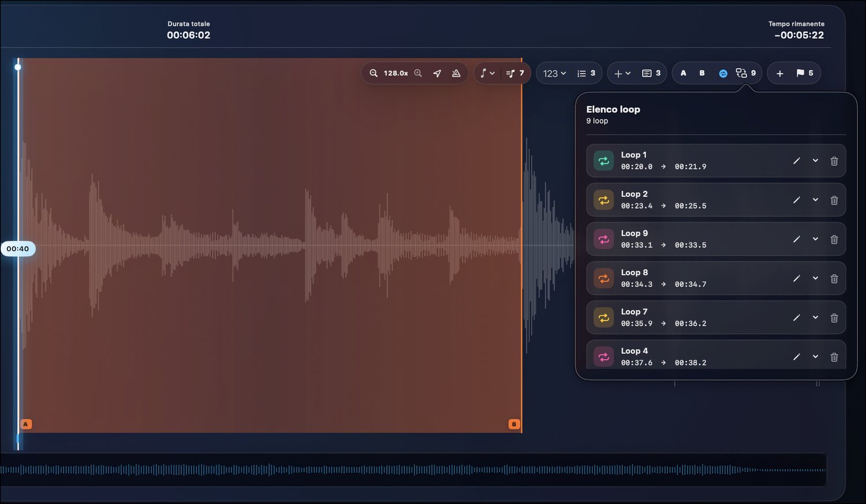Close the loop list showing 9
866x504 pixels.
click(746, 73)
